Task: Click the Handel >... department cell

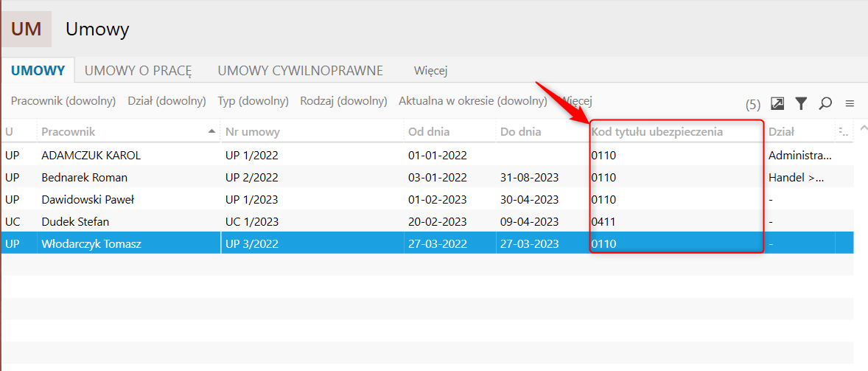Action: point(796,178)
